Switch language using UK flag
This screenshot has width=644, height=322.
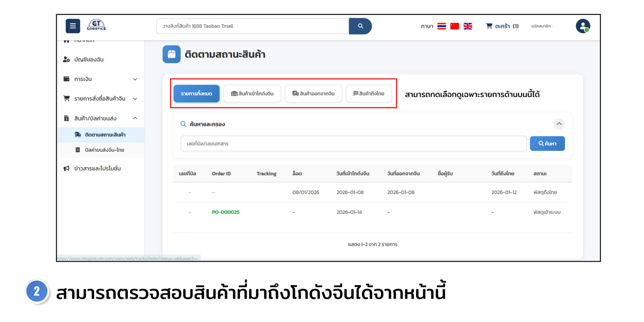468,26
